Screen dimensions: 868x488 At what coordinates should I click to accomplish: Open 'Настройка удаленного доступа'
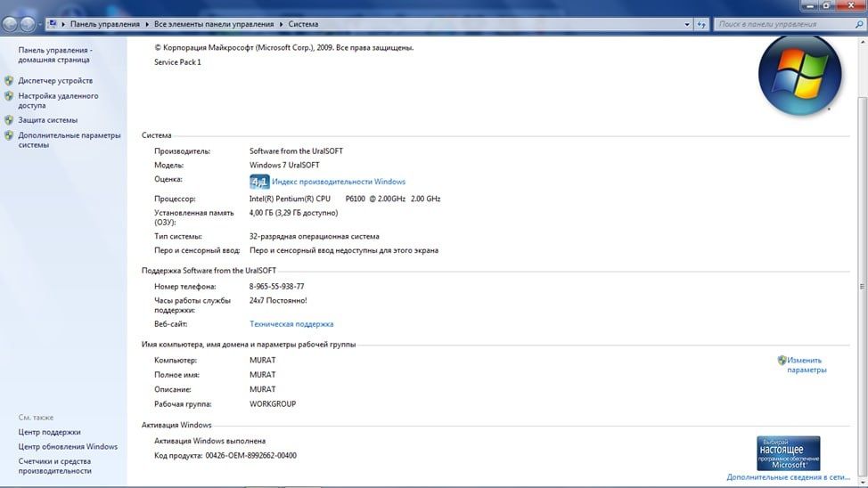[58, 100]
